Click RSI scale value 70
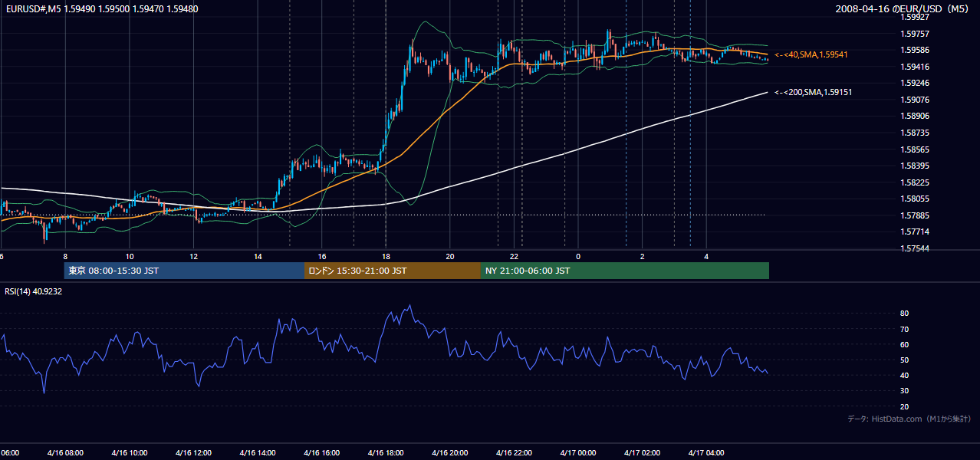 coord(905,329)
